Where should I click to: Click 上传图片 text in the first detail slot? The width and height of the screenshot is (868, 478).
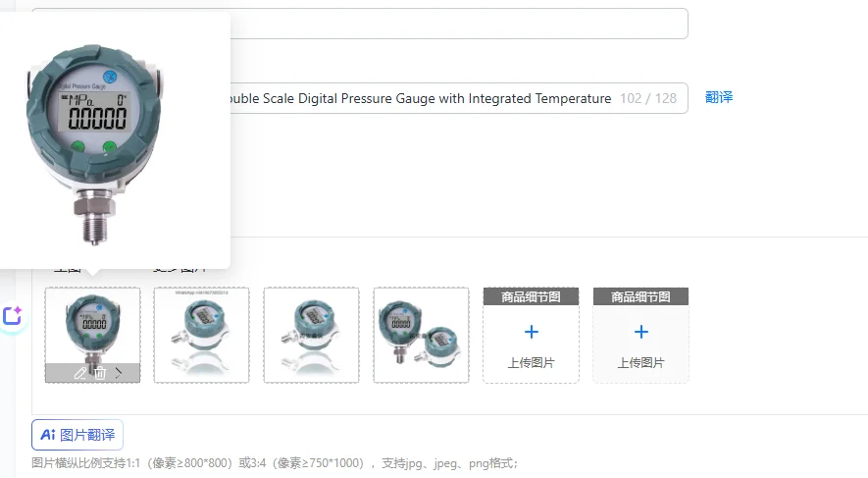[532, 363]
